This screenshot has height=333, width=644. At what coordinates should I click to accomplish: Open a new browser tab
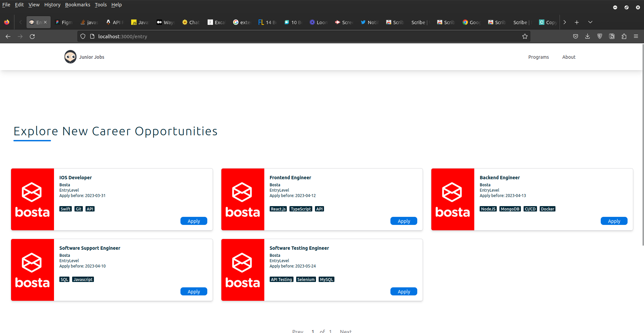point(577,22)
